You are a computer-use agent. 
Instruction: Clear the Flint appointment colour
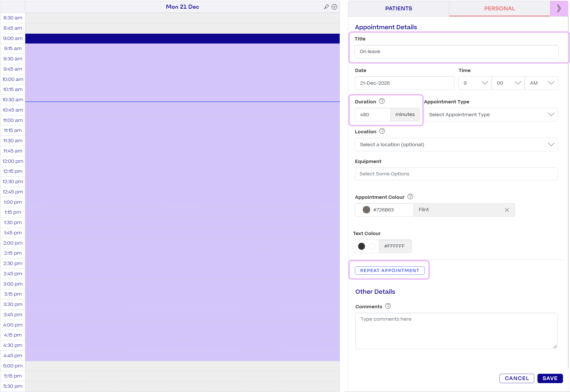click(x=507, y=210)
